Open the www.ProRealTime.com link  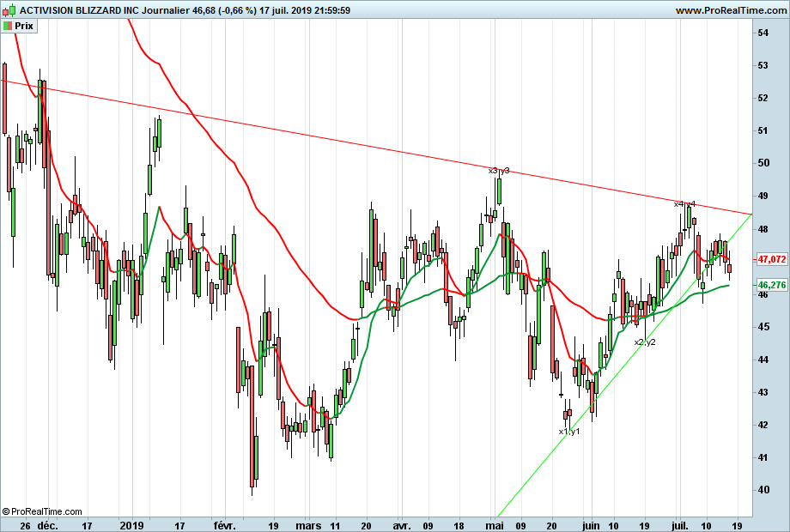731,10
